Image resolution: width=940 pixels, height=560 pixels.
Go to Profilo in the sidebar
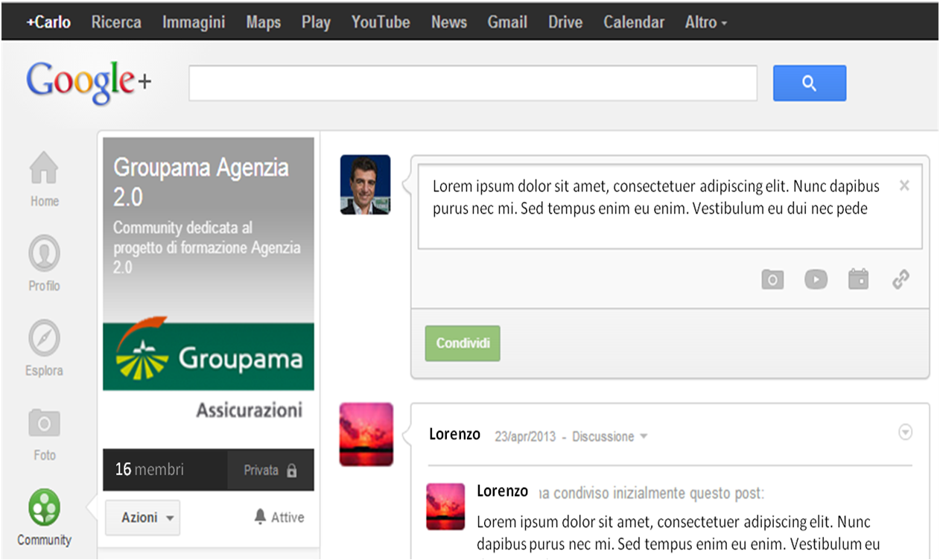pos(44,264)
